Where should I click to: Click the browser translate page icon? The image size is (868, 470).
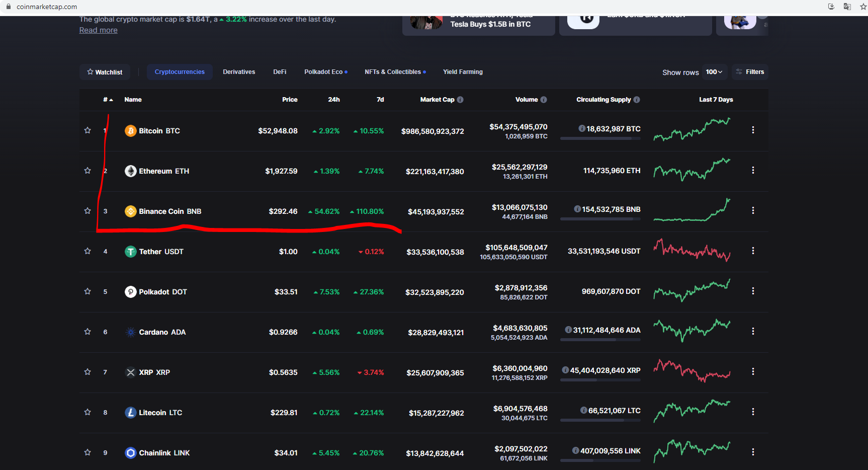pyautogui.click(x=847, y=7)
